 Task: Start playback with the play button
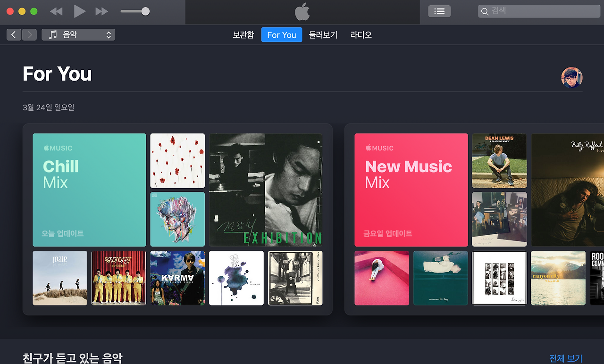(80, 11)
